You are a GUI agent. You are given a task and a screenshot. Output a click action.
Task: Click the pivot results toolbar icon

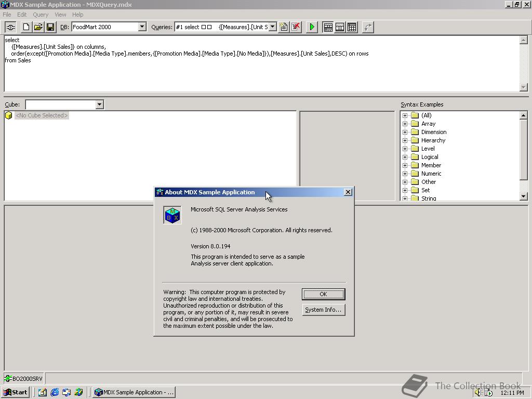coord(368,27)
